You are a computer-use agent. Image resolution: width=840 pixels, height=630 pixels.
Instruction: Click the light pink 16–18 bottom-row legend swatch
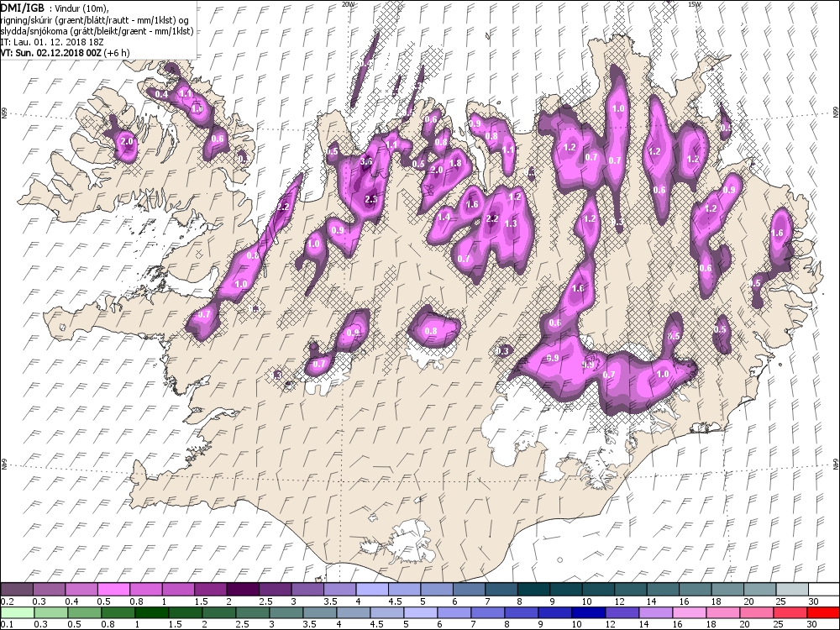click(689, 613)
